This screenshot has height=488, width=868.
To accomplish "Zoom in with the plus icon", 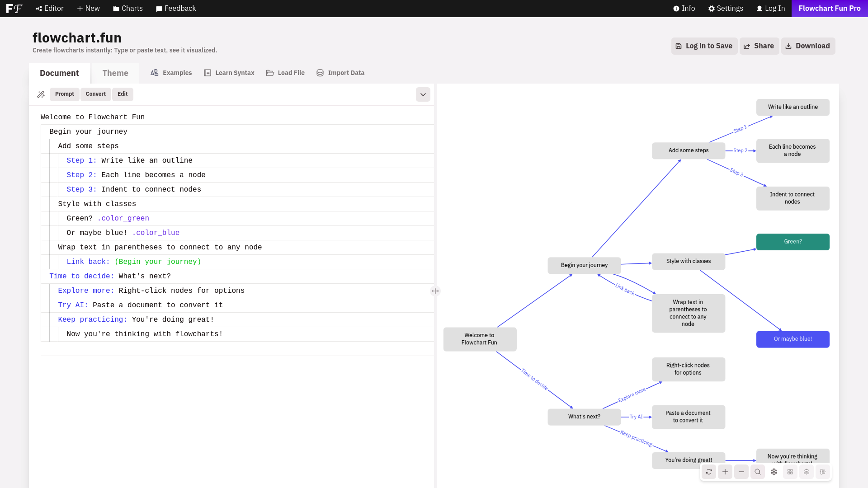I will (725, 472).
